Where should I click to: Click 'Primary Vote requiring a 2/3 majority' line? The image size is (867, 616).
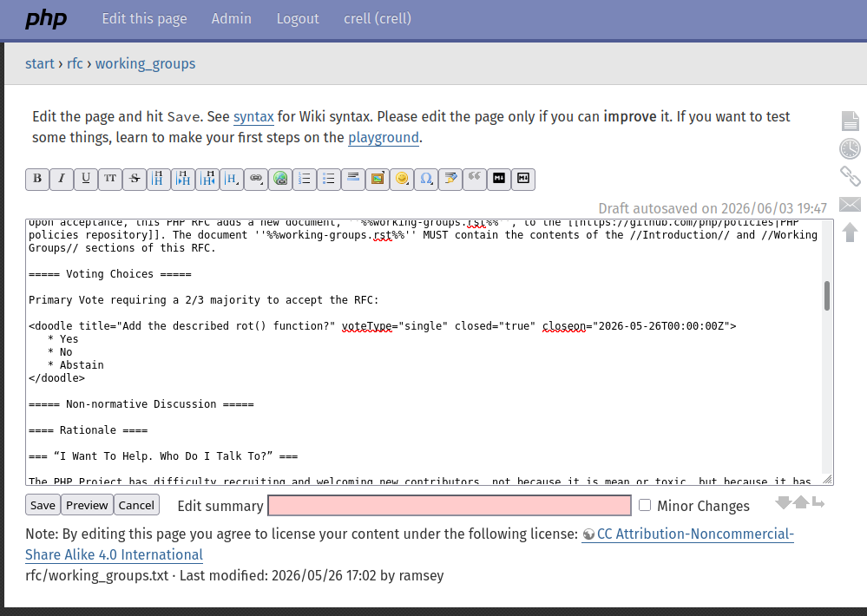point(204,300)
